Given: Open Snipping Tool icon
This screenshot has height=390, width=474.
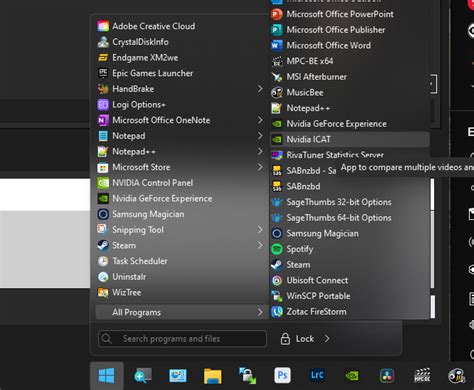Looking at the screenshot, I should (x=103, y=230).
